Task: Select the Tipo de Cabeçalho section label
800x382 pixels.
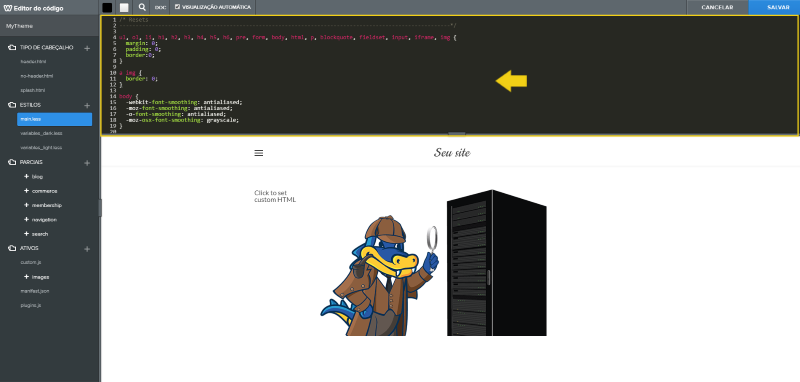Action: pos(46,47)
